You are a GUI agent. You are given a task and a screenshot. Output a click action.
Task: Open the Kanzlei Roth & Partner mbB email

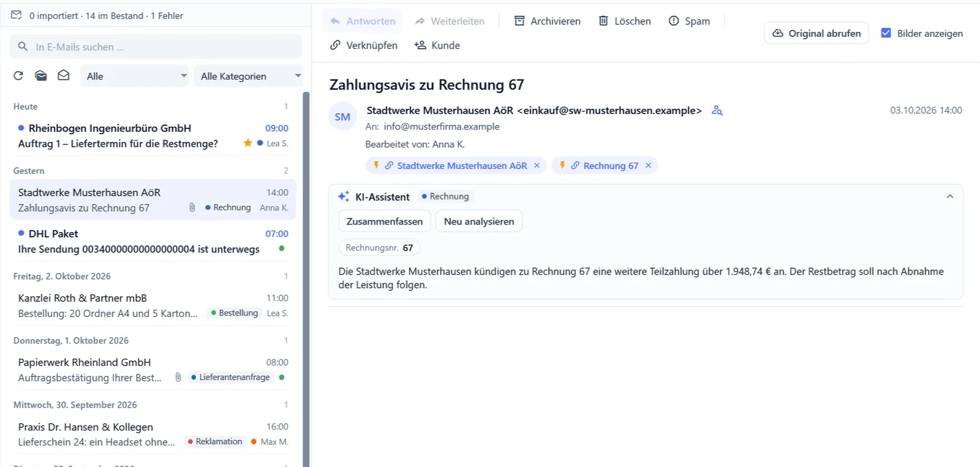(x=153, y=305)
